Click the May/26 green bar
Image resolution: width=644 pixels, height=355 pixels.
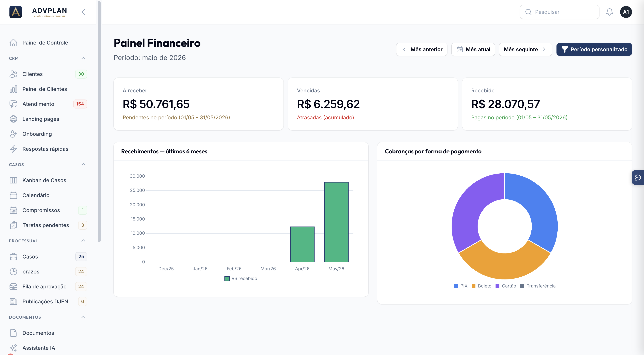coord(336,222)
